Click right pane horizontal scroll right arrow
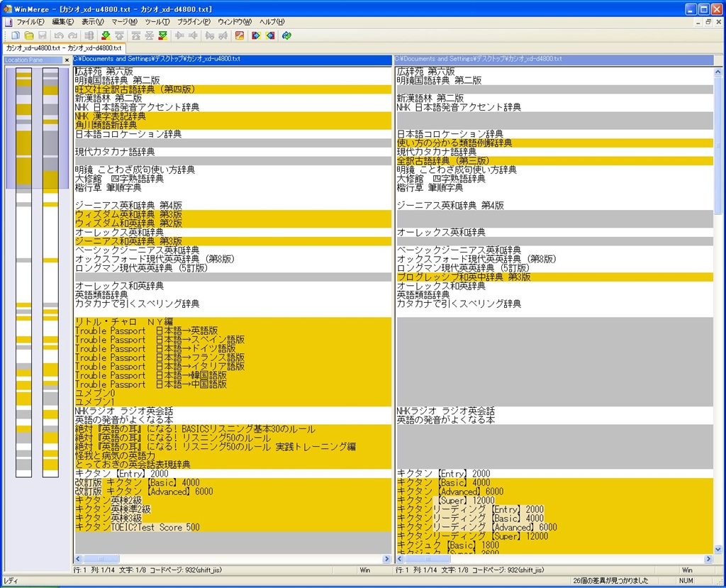The width and height of the screenshot is (726, 588). point(708,559)
